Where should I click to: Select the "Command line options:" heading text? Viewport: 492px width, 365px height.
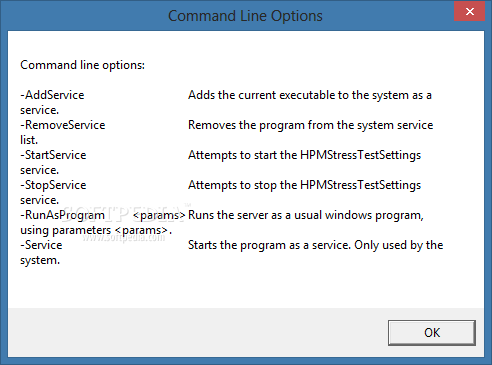(x=82, y=65)
